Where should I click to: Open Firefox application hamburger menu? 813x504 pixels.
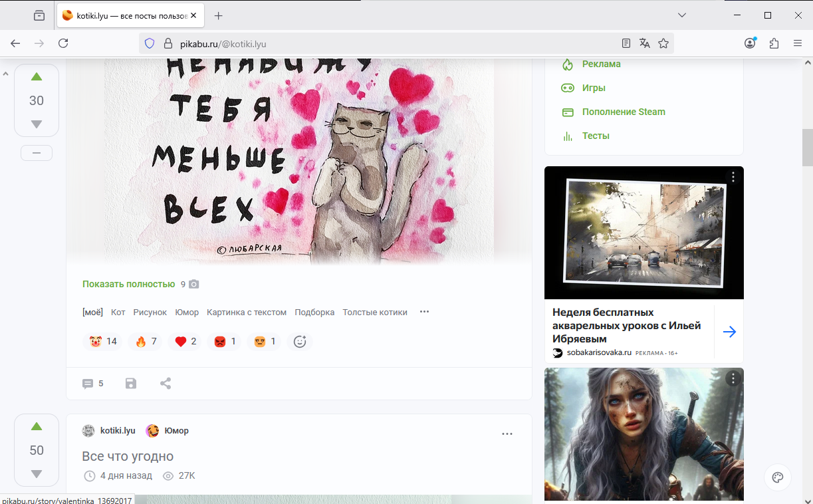coord(798,43)
